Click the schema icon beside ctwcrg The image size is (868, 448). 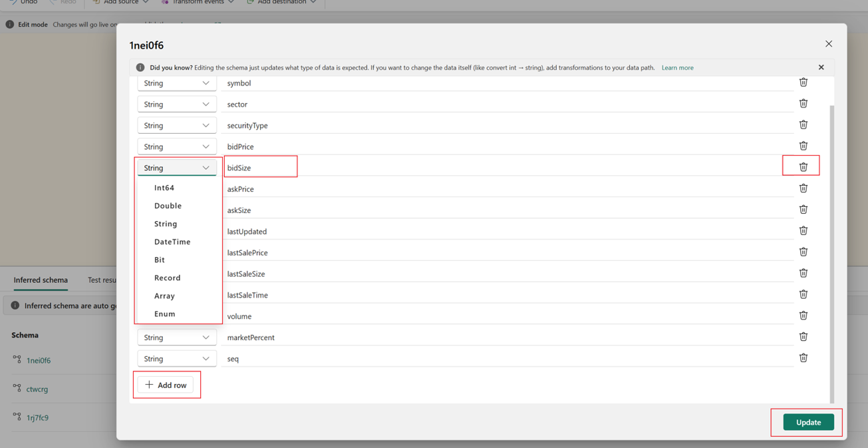pyautogui.click(x=17, y=388)
